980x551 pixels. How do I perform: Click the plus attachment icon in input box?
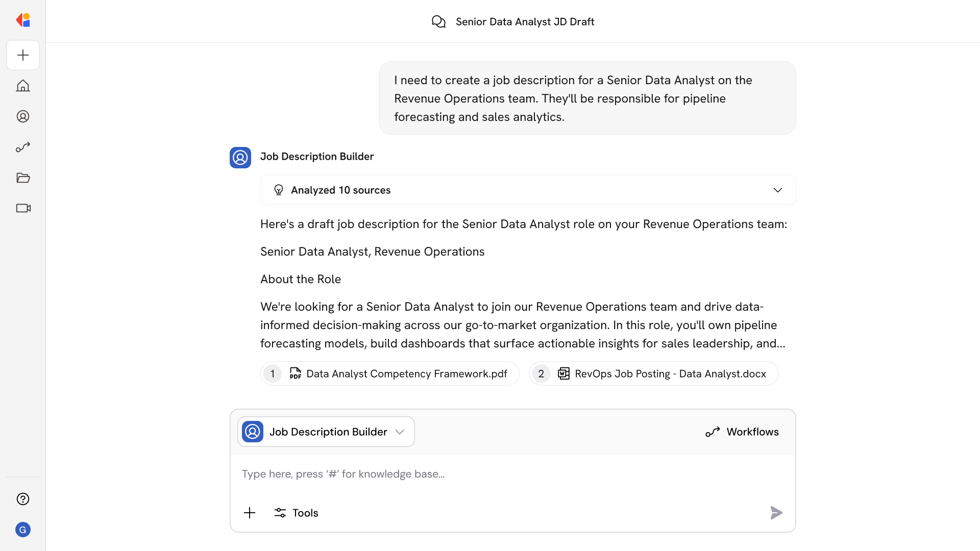point(250,513)
